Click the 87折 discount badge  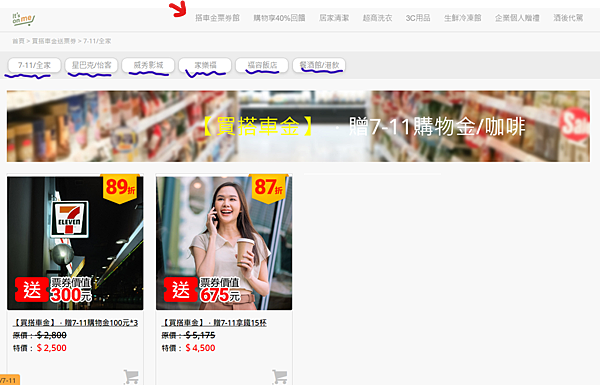(269, 188)
